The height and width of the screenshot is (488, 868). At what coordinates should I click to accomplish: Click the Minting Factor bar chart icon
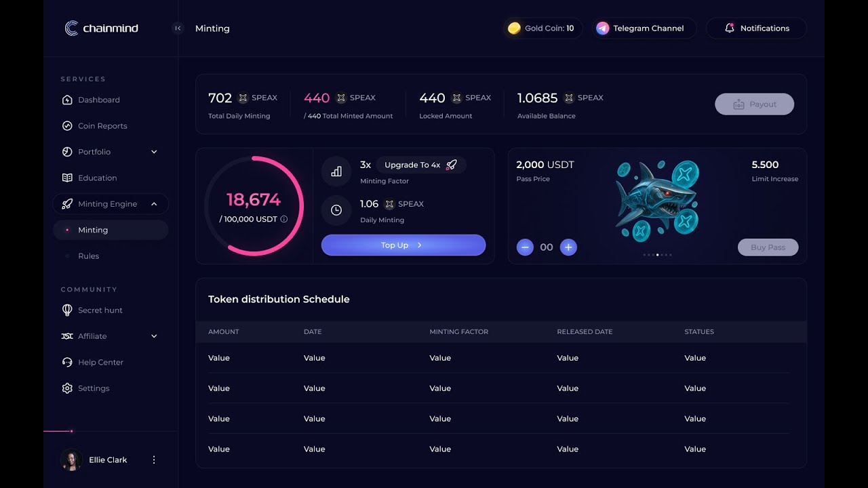click(336, 171)
